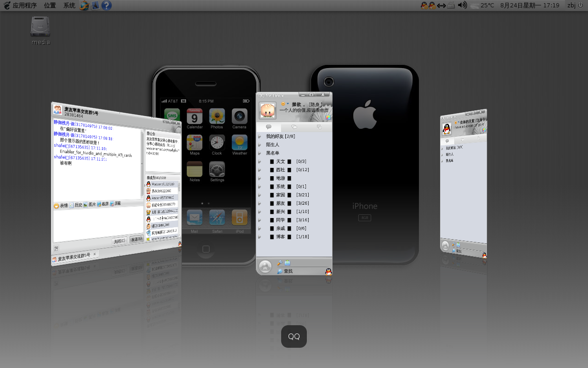Click the second QQ penguin tray icon

(432, 6)
